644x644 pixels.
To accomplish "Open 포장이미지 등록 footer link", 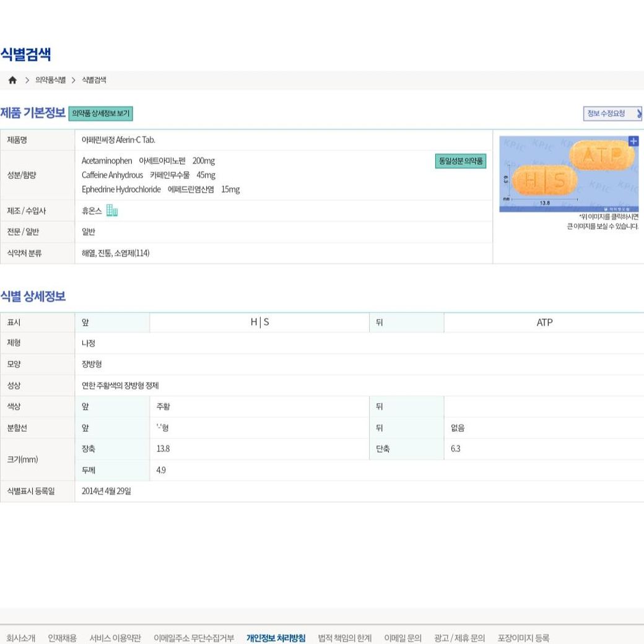I will (x=523, y=638).
